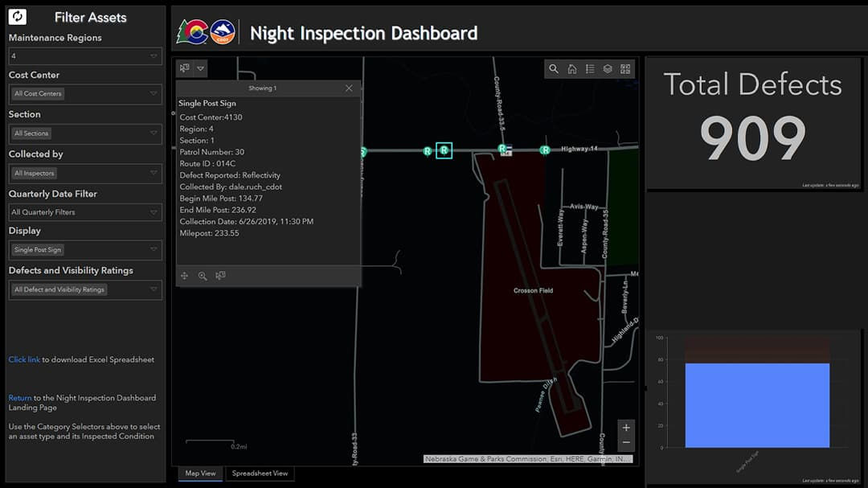
Task: Open the selection tool at map top-left
Action: pos(185,68)
